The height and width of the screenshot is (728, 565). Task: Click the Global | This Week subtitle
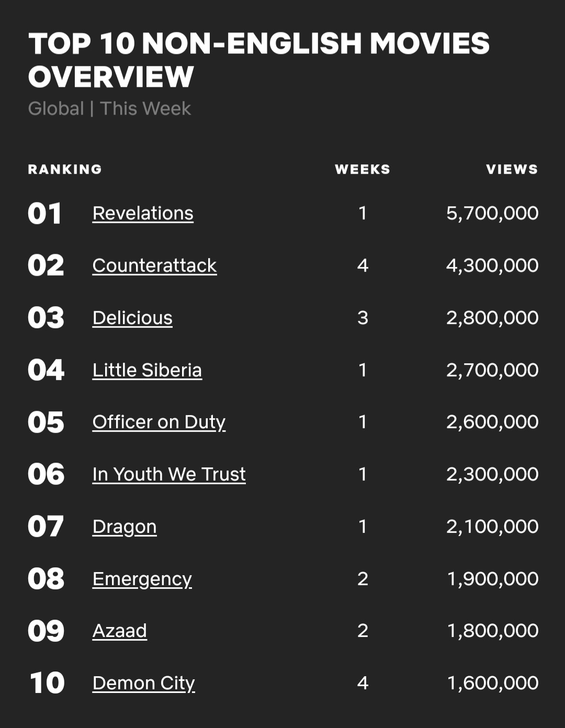click(x=109, y=108)
